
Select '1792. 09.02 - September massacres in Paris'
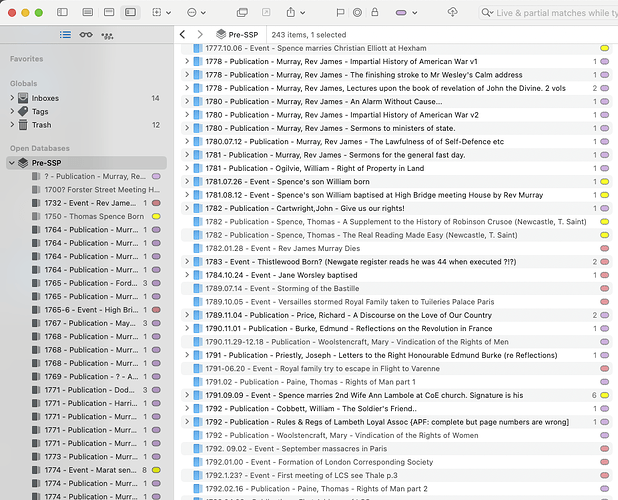[396, 448]
